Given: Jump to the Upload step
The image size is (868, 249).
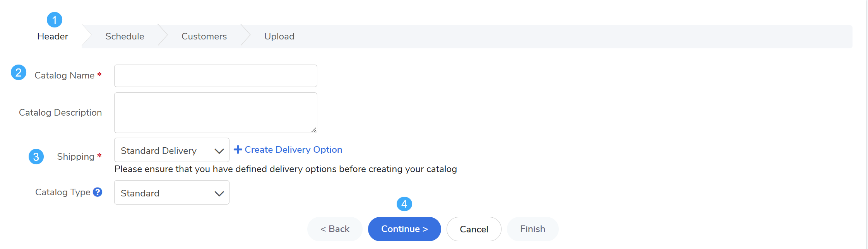Looking at the screenshot, I should coord(279,36).
